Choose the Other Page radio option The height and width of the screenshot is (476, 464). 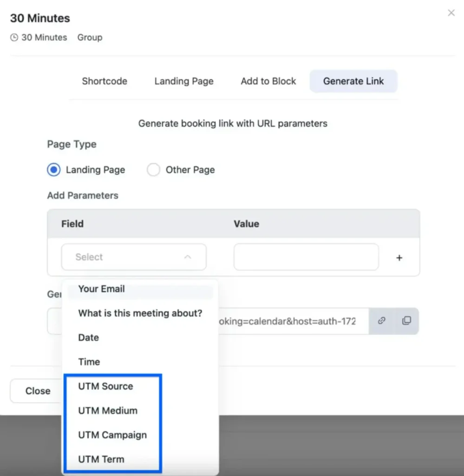(x=153, y=170)
